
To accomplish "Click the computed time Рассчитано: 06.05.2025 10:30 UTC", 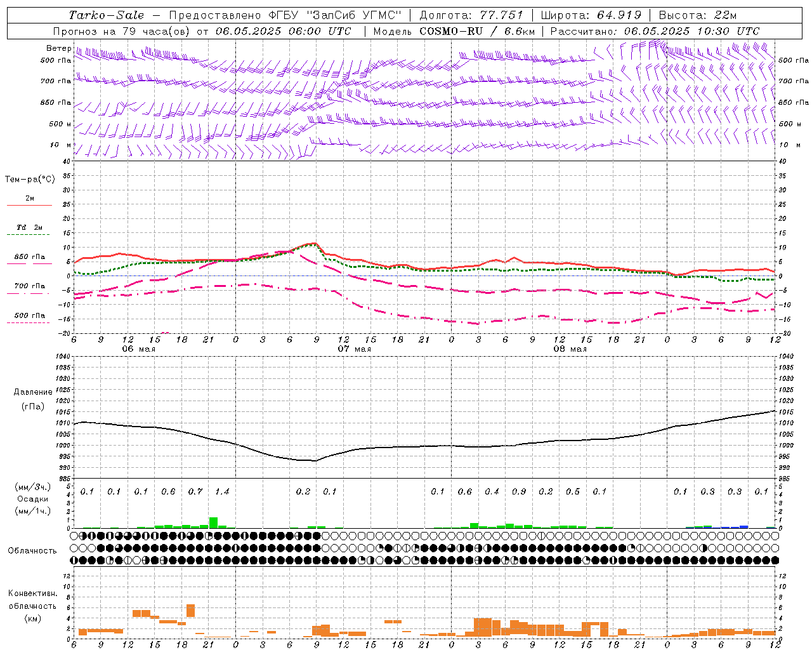I will 655,31.
